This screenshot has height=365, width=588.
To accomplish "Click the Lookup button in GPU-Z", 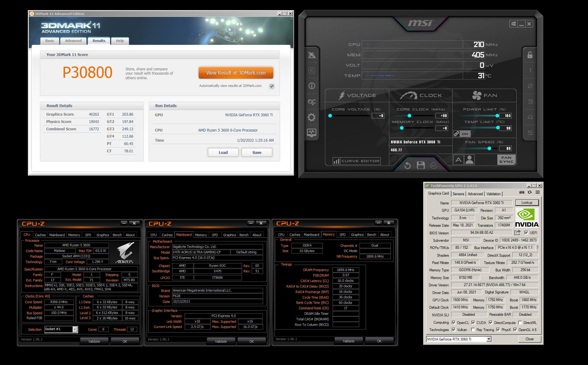I will click(x=527, y=203).
